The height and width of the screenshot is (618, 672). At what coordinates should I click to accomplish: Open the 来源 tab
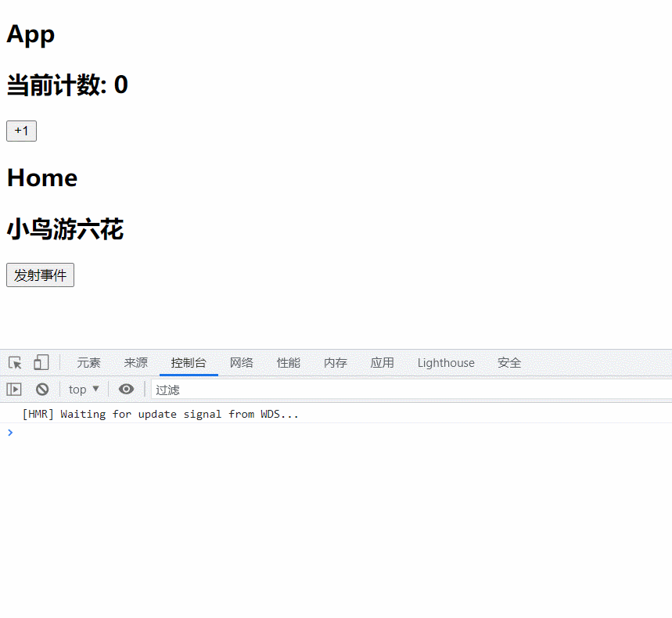135,363
